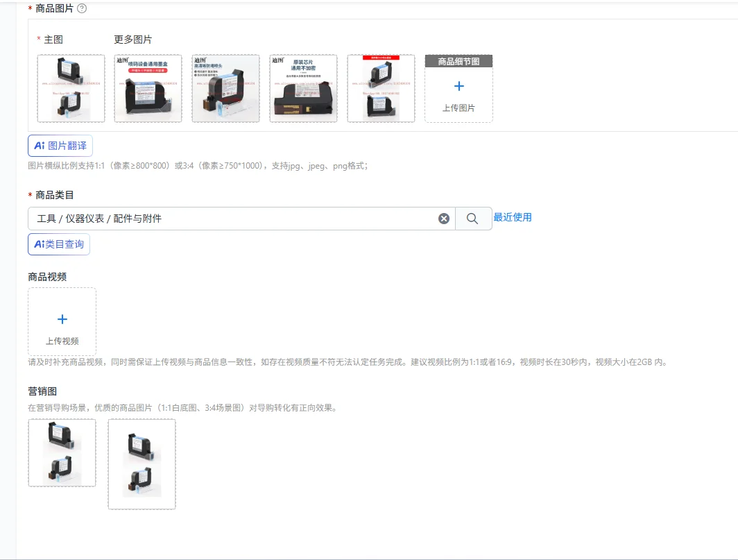Click the category search magnifier icon
Image resolution: width=738 pixels, height=560 pixels.
pos(472,219)
